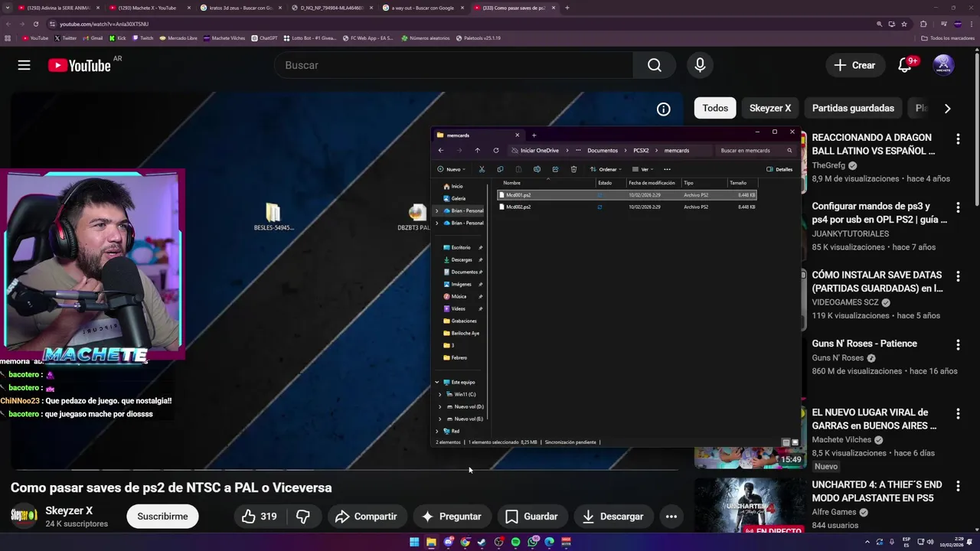The image size is (980, 551).
Task: Click the browser address bar
Action: point(459,24)
